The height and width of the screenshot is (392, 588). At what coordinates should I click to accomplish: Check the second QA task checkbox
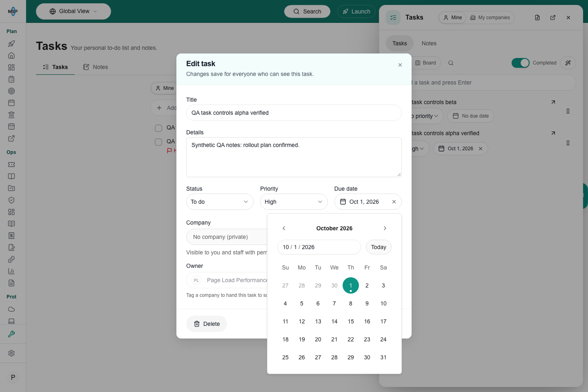158,142
